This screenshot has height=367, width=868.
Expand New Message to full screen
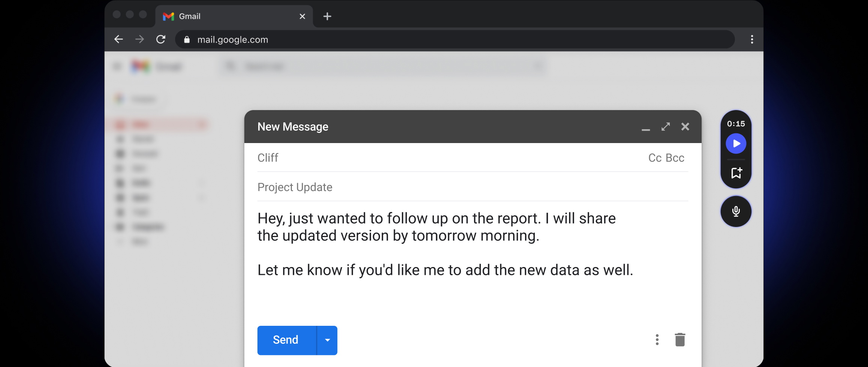[666, 127]
